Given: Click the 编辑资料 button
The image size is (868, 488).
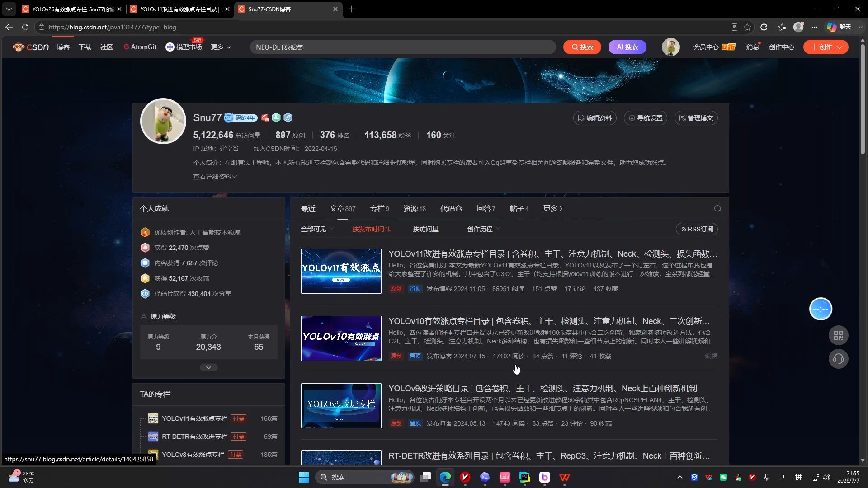Looking at the screenshot, I should [x=594, y=118].
